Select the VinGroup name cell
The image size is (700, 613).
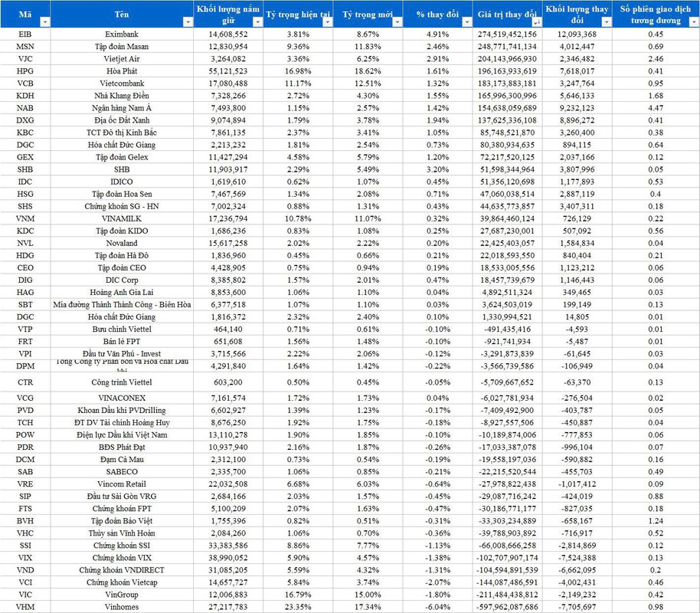[x=122, y=595]
